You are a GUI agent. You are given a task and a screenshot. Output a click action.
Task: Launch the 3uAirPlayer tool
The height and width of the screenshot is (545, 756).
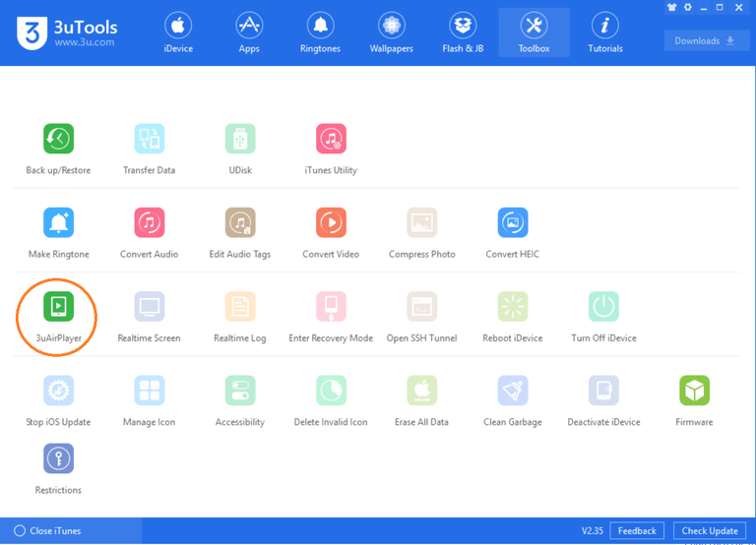(58, 307)
